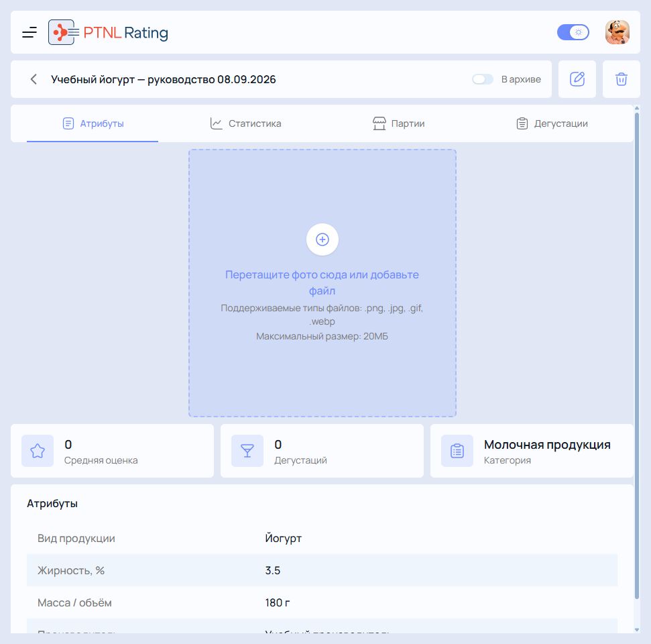Toggle the В архиве switch

pos(483,79)
